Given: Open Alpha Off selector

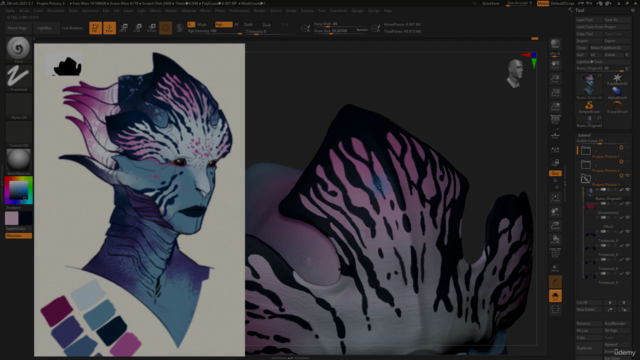Looking at the screenshot, I should pos(18,106).
